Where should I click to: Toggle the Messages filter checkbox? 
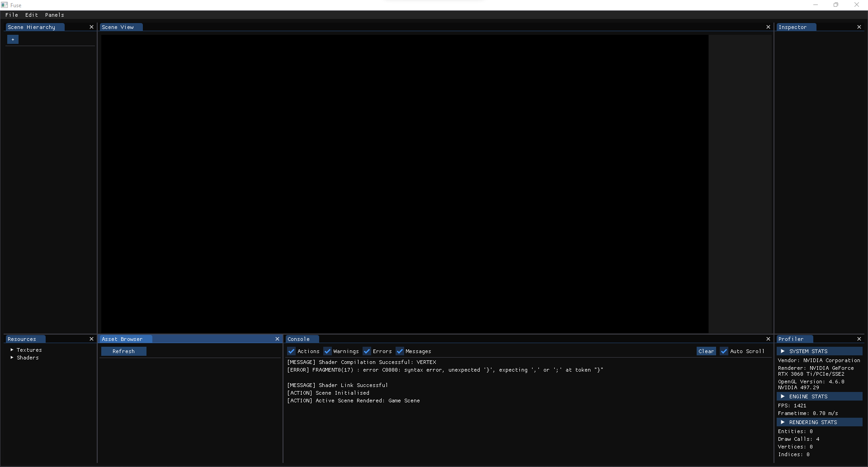[400, 351]
